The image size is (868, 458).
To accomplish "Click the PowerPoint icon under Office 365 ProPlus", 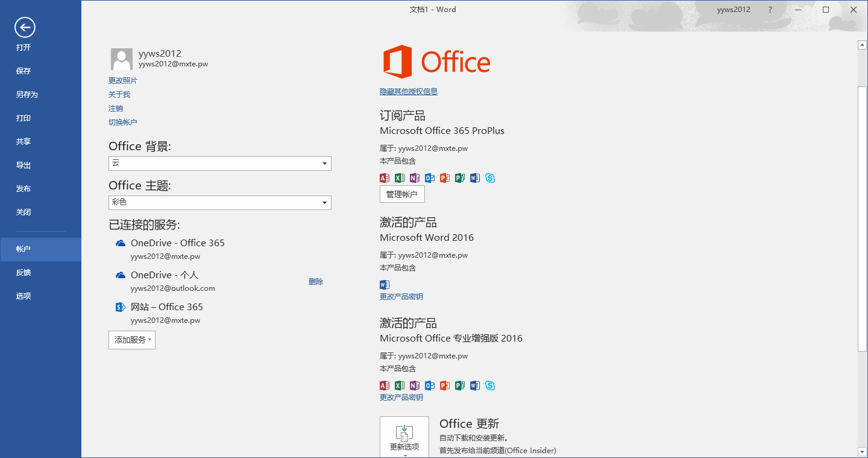I will [445, 178].
